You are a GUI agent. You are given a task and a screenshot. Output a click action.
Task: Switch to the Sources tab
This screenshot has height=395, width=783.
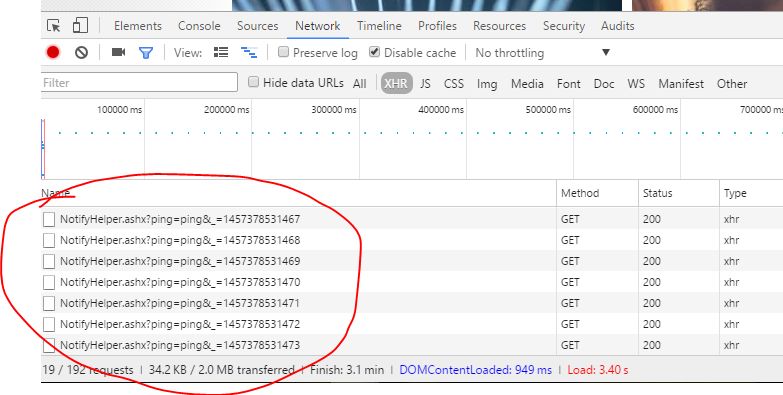click(x=258, y=26)
